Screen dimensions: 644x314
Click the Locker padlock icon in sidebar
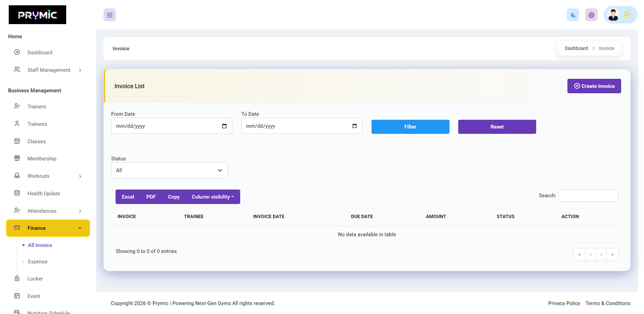click(17, 279)
